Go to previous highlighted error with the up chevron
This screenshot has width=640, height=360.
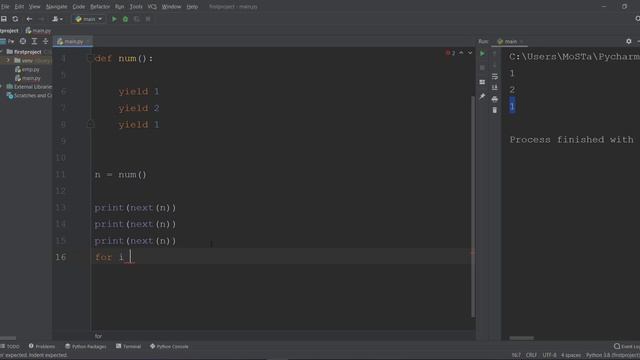click(461, 53)
